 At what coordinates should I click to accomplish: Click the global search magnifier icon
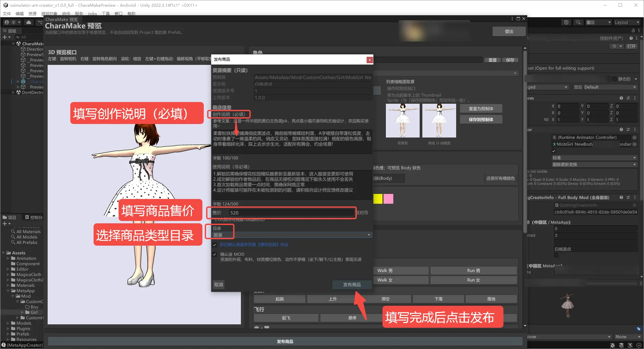[578, 22]
